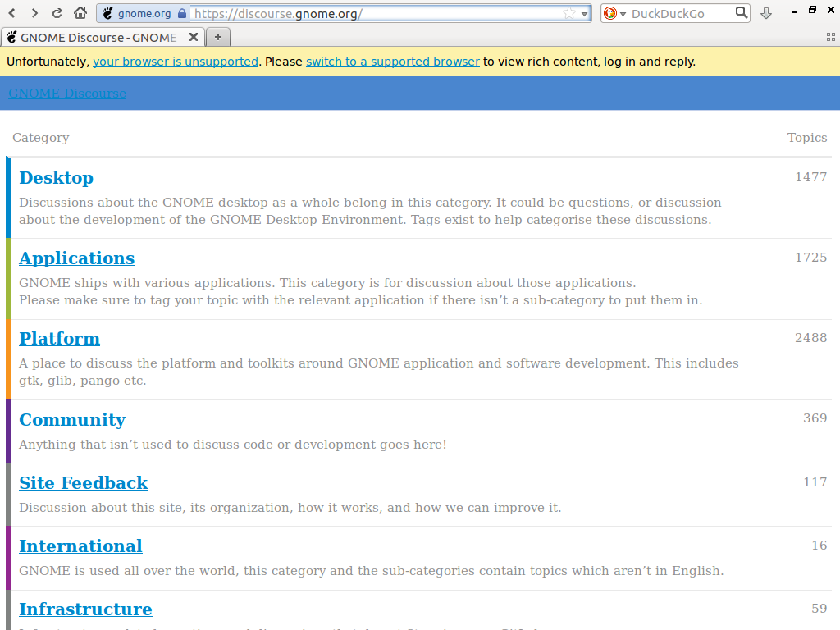Open the tab groups grid icon
The height and width of the screenshot is (630, 840).
coord(831,37)
